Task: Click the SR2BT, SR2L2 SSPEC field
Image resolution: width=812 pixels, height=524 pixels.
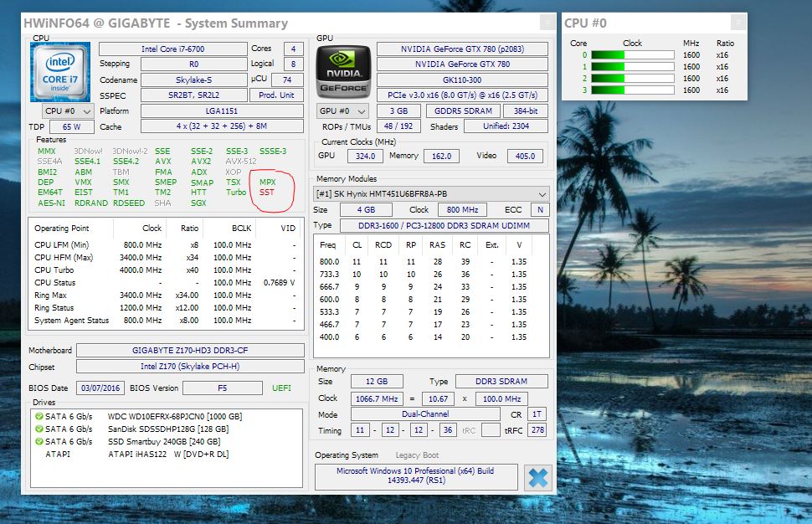Action: (193, 95)
